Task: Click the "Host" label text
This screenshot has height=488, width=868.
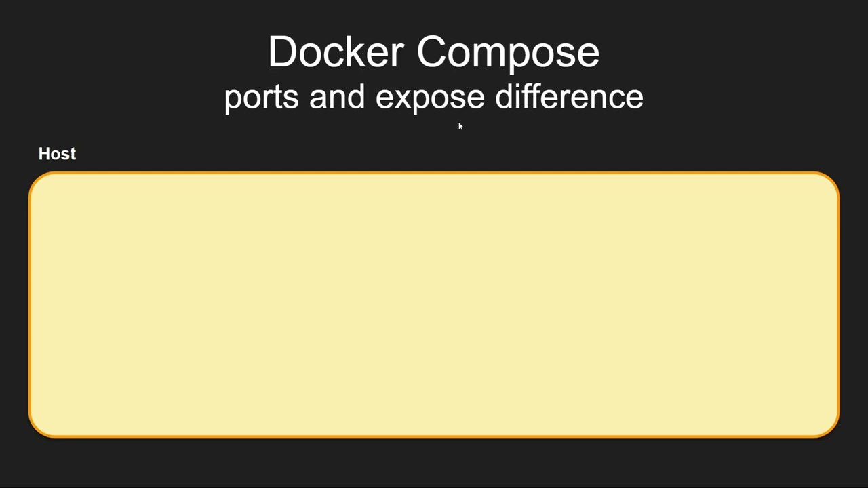Action: (57, 154)
